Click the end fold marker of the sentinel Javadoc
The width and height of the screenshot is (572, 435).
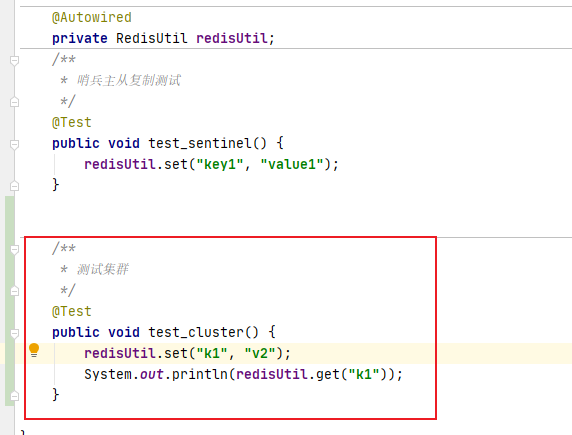pos(14,102)
